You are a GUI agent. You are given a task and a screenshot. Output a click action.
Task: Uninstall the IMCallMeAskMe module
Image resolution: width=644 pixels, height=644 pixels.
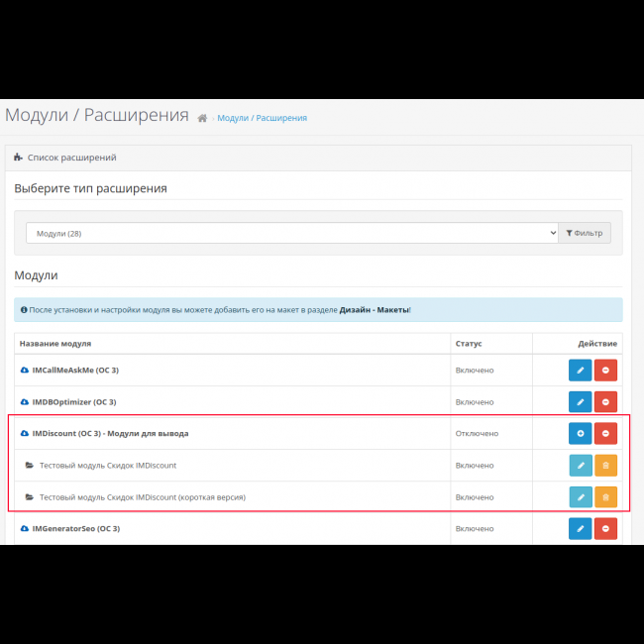point(605,370)
